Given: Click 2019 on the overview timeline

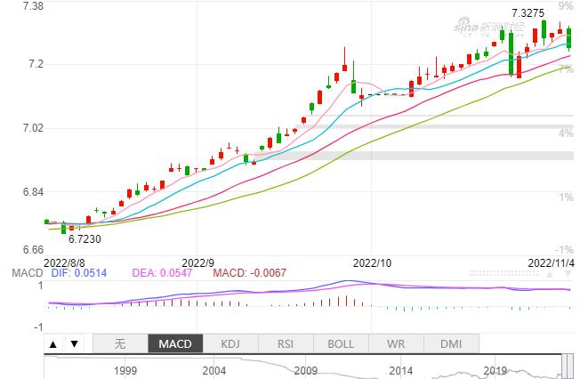Looking at the screenshot, I should coord(495,370).
